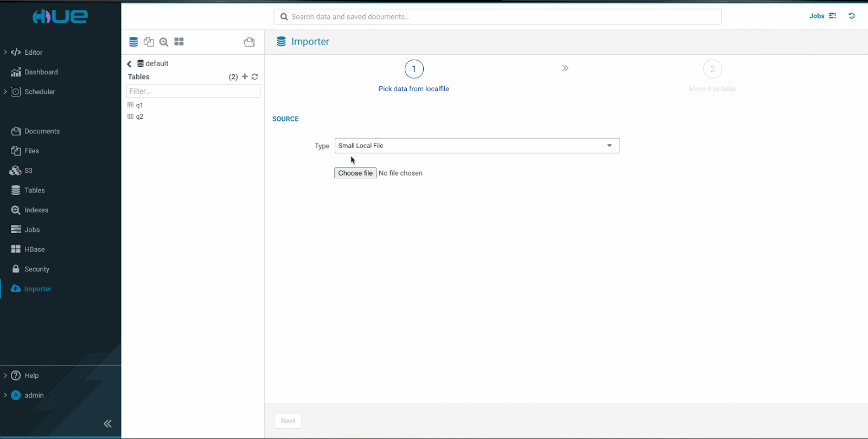868x439 pixels.
Task: Click the SOURCE section heading
Action: coord(285,119)
